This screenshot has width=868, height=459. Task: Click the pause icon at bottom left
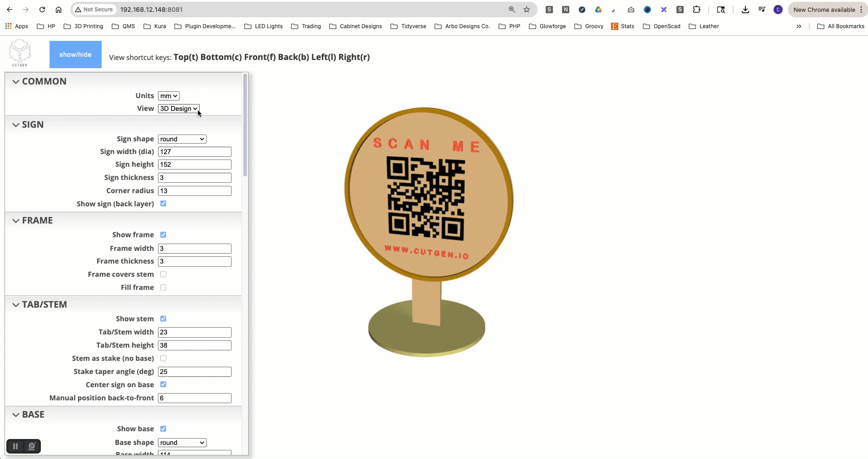pos(15,446)
